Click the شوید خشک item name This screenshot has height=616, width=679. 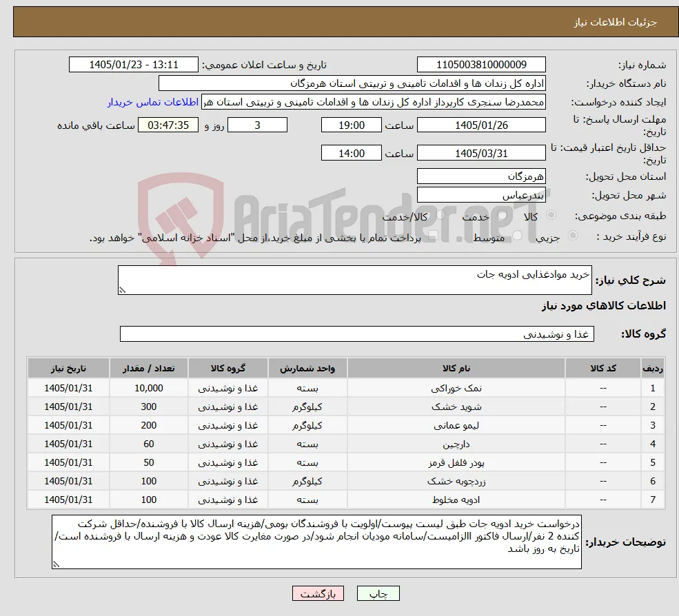[456, 407]
